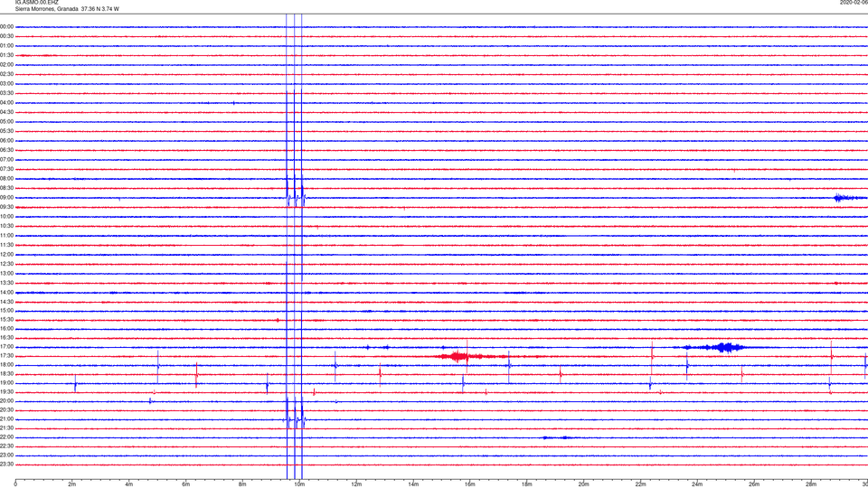Click the 12m tick label on the bottom axis

(x=356, y=484)
